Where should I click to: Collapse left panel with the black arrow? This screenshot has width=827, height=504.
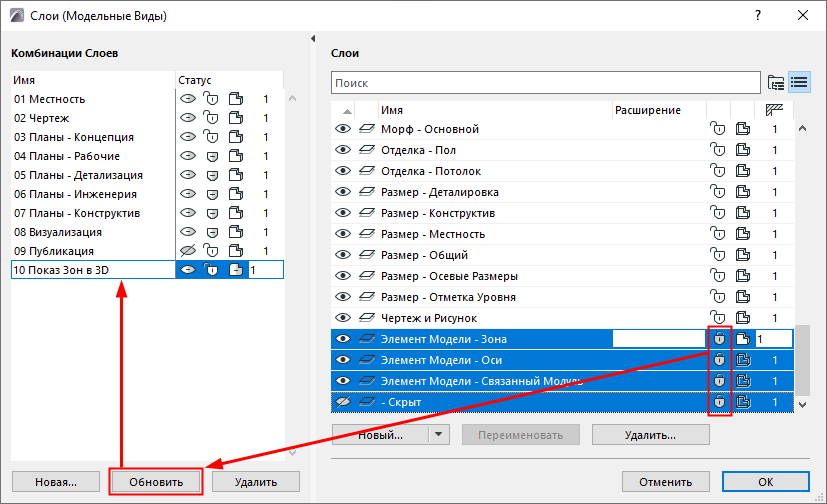[313, 38]
